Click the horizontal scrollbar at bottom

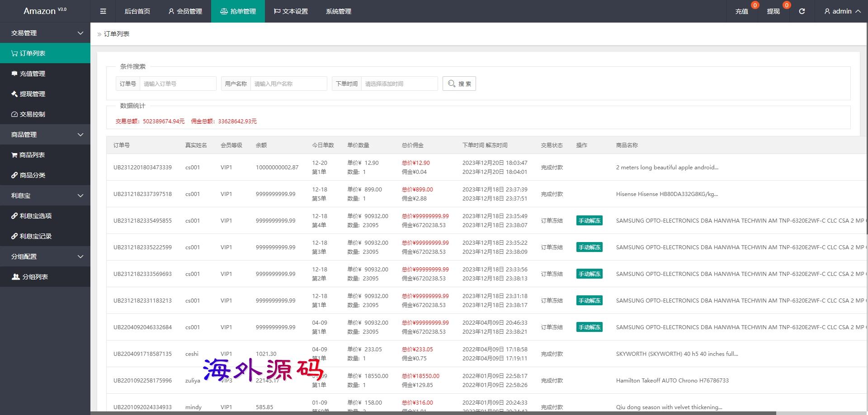pyautogui.click(x=433, y=413)
